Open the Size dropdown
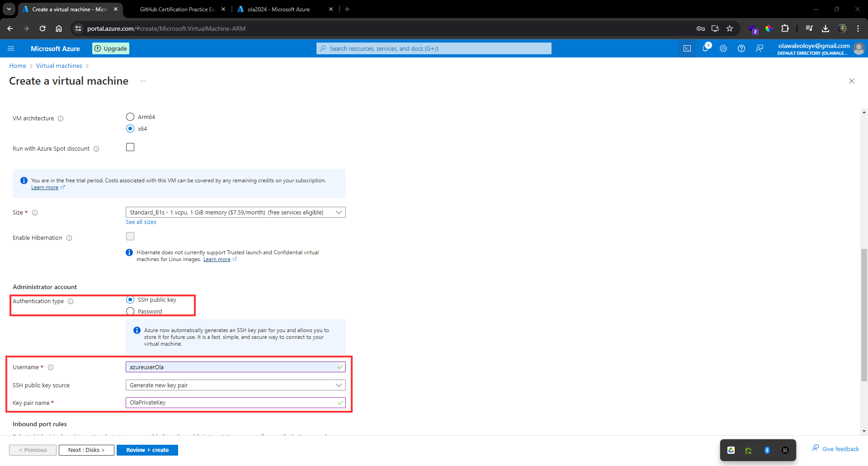868x466 pixels. click(236, 212)
